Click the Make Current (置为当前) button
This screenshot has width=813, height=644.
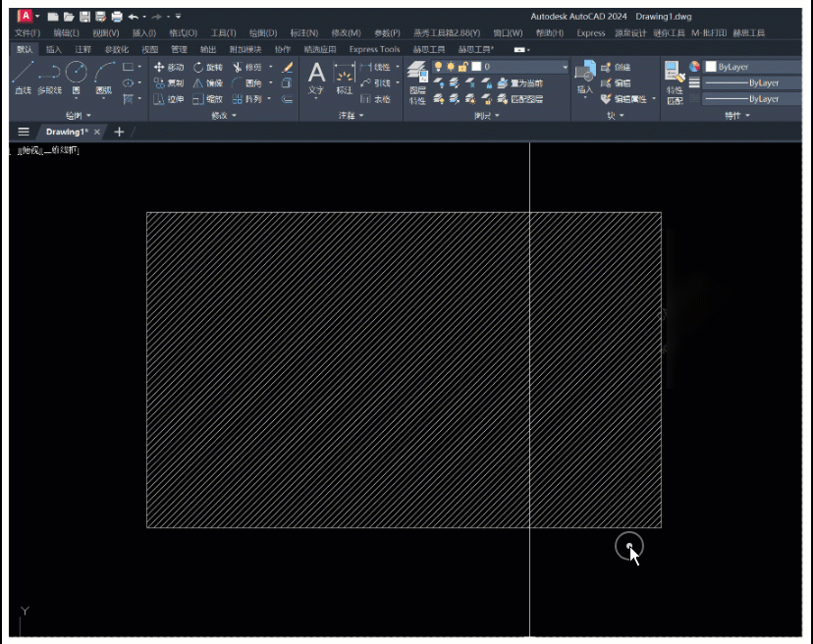click(x=518, y=82)
